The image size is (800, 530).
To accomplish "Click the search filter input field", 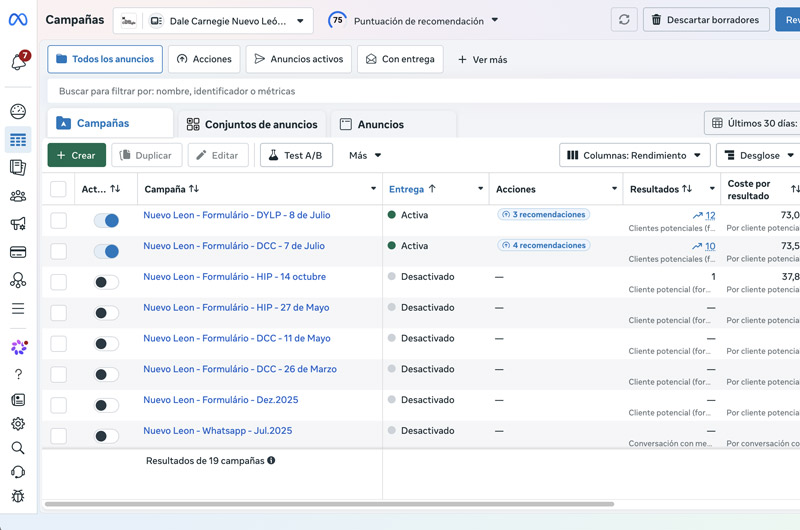I will (423, 91).
